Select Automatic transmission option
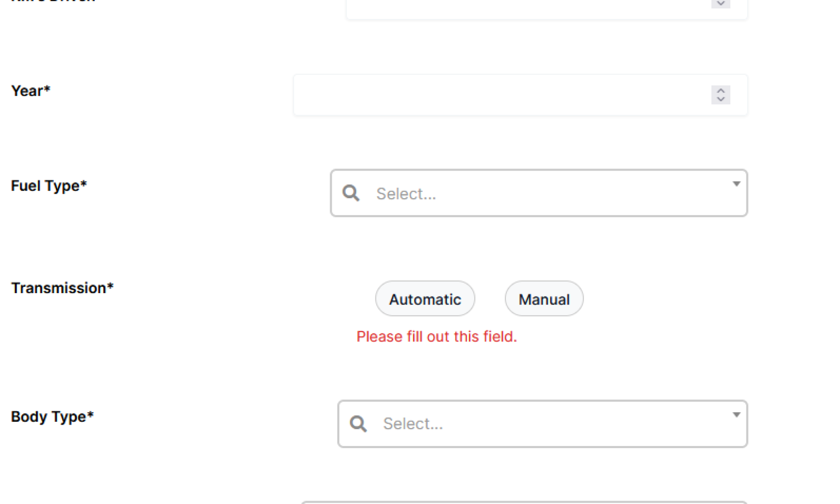The image size is (840, 504). coord(425,299)
